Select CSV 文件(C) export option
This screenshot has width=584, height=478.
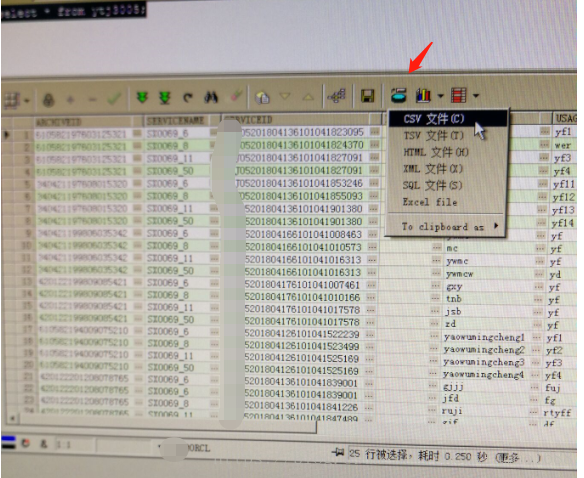tap(448, 119)
